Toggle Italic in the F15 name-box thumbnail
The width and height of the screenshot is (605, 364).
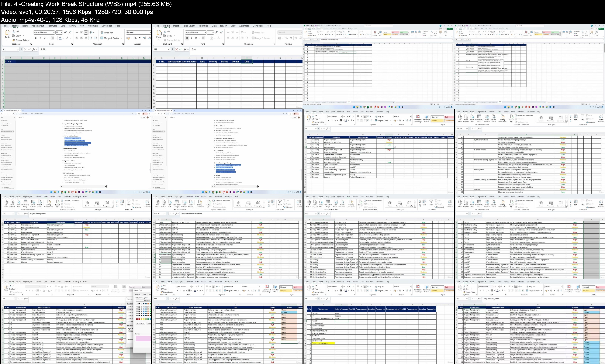pyautogui.click(x=181, y=291)
